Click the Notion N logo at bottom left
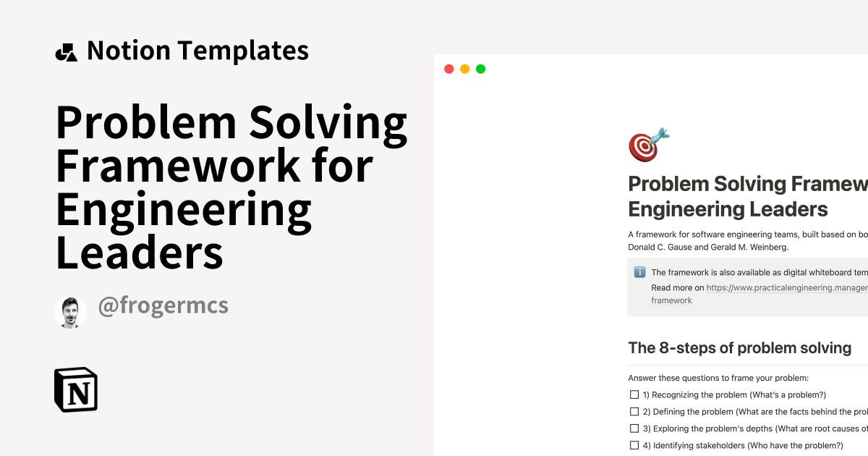 tap(76, 390)
